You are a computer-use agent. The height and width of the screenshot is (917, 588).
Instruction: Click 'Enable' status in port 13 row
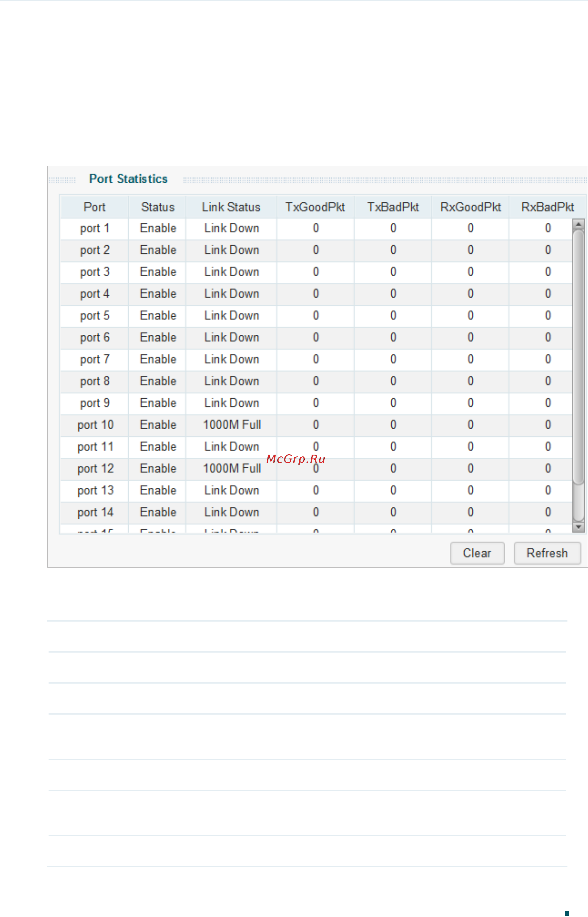[x=158, y=491]
